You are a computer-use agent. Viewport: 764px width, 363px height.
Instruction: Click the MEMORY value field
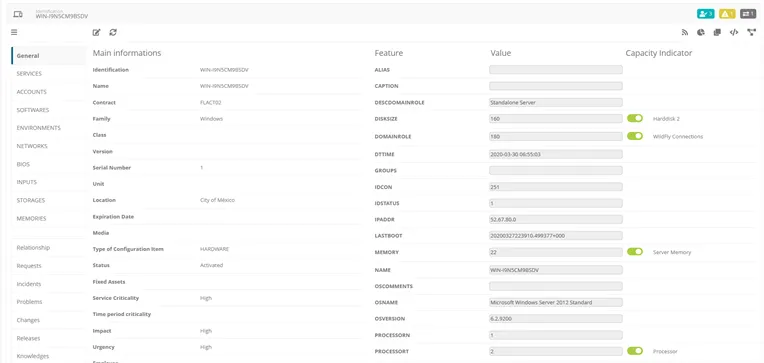[555, 252]
